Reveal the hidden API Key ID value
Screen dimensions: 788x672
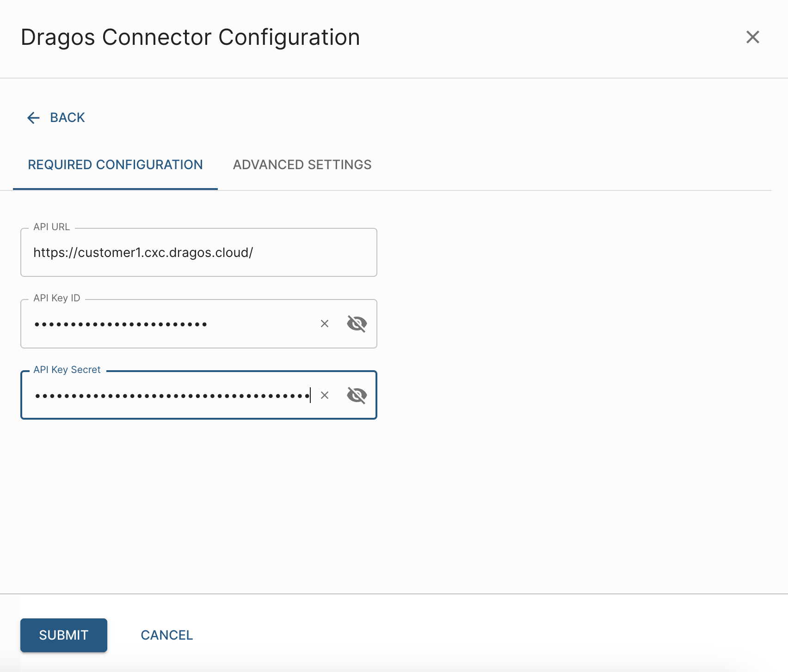[357, 324]
